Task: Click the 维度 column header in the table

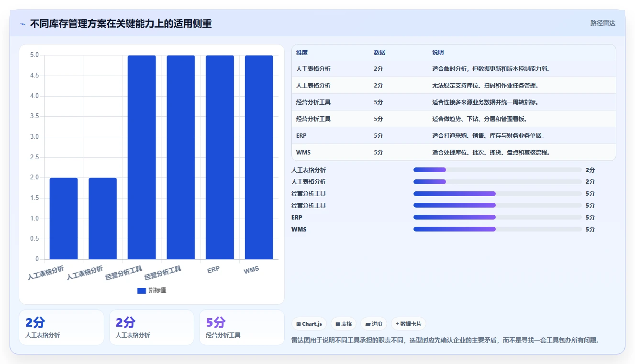Action: (302, 53)
